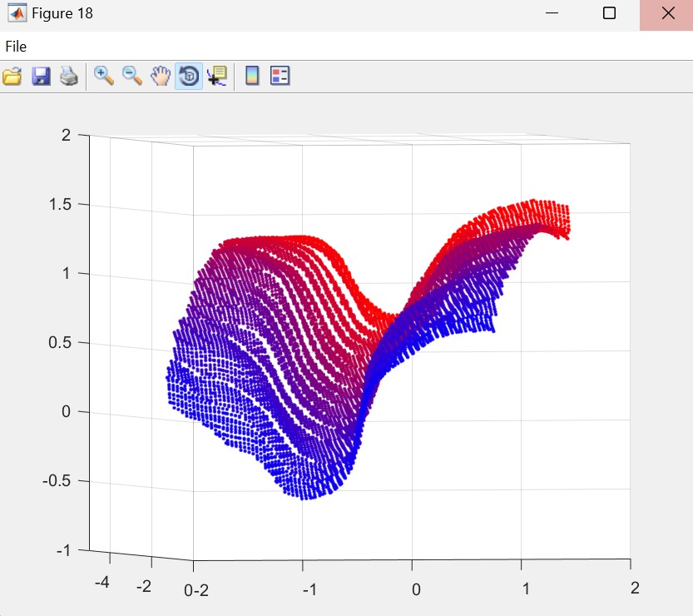Maximize the Figure 18 window
693x616 pixels.
[609, 13]
